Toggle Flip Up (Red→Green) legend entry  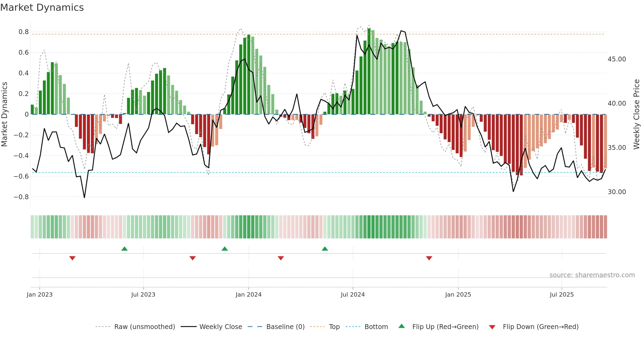tap(439, 327)
